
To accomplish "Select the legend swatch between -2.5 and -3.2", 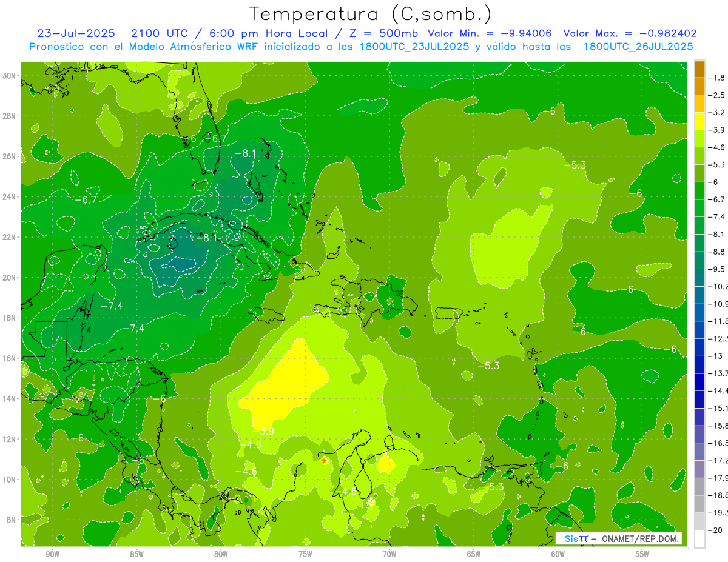I will click(x=699, y=104).
